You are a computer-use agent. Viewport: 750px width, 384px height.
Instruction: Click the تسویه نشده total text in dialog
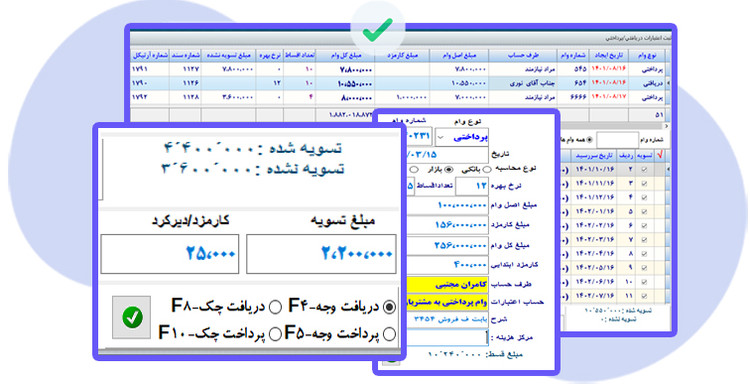(x=254, y=169)
